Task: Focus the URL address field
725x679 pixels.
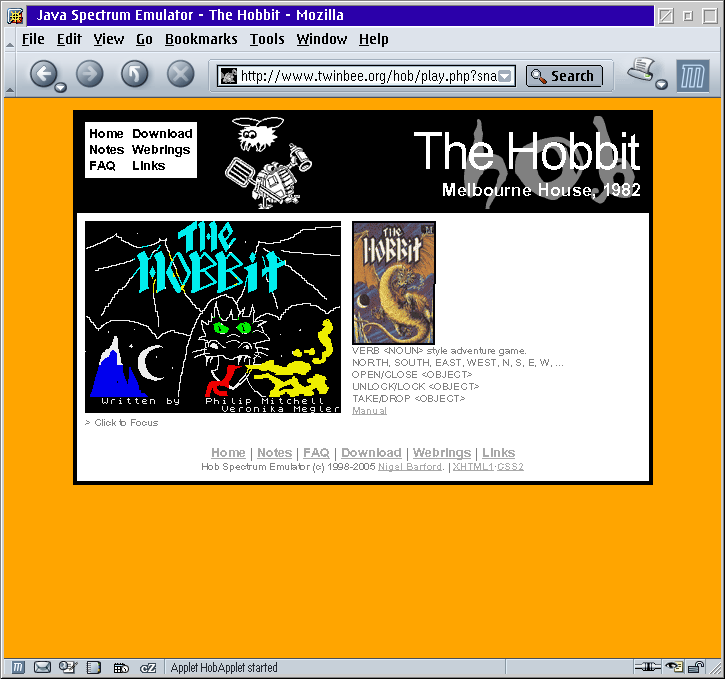Action: (x=368, y=76)
